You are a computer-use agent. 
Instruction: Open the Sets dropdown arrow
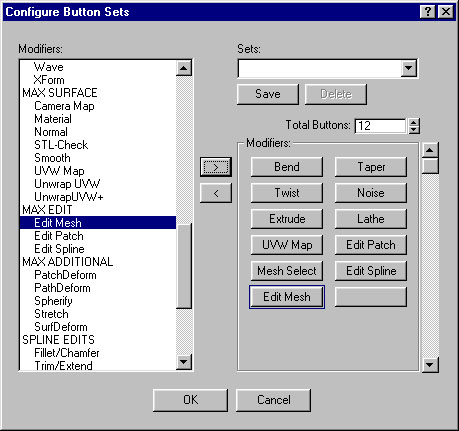[x=409, y=69]
